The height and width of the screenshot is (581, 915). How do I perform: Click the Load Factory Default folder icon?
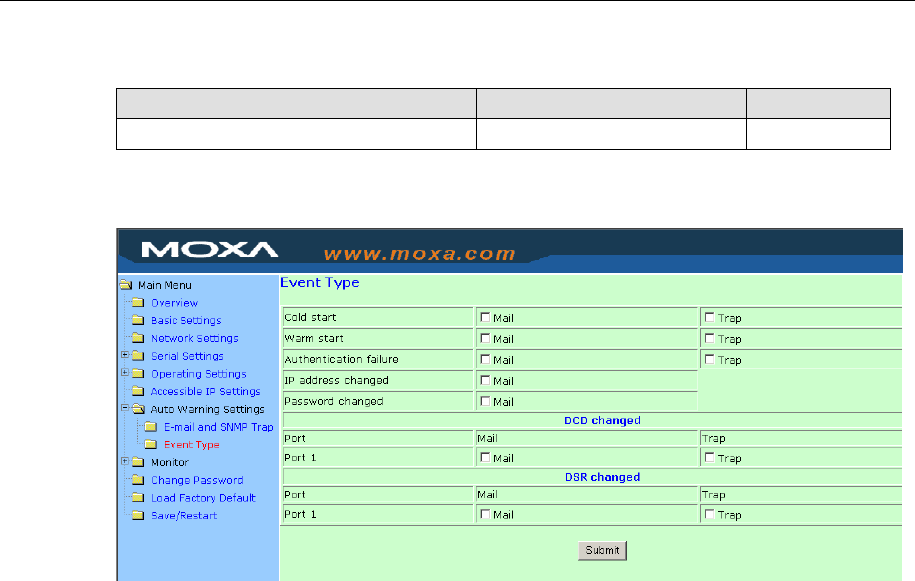pyautogui.click(x=138, y=498)
